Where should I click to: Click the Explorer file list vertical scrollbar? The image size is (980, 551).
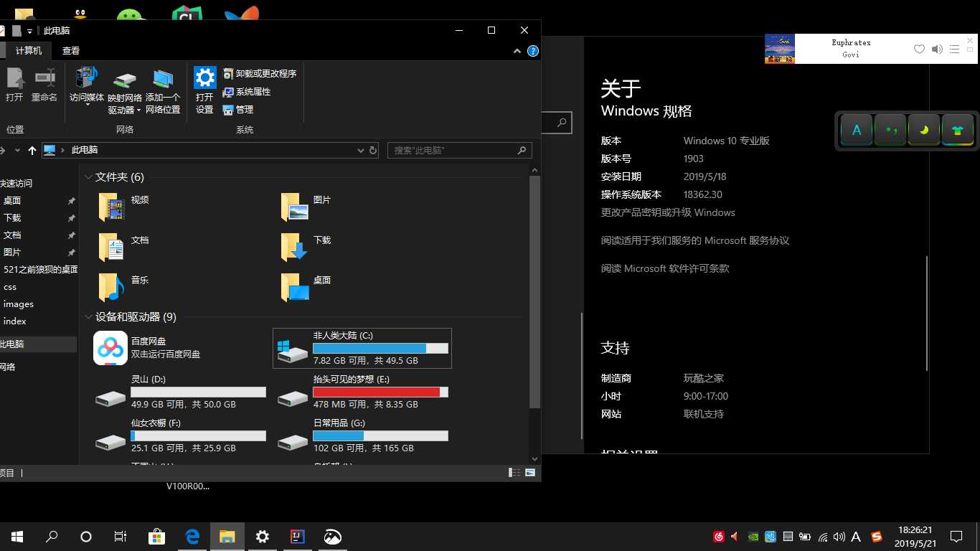(x=534, y=291)
